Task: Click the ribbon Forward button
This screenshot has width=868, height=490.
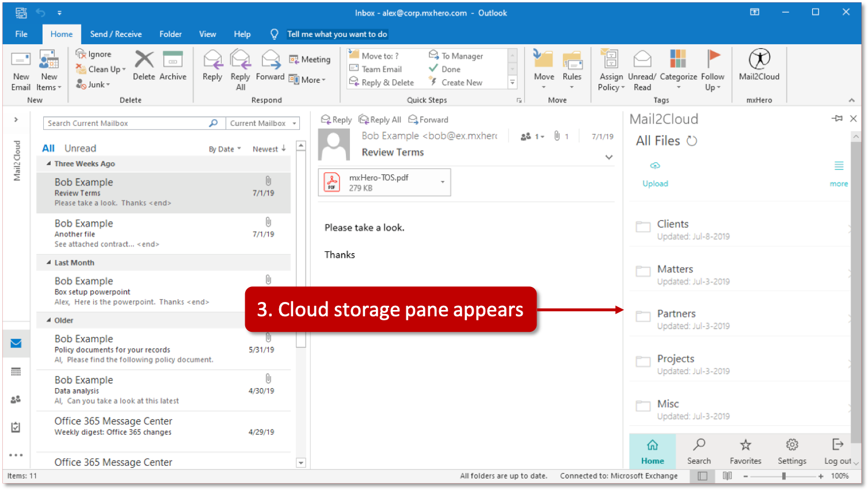Action: (270, 66)
